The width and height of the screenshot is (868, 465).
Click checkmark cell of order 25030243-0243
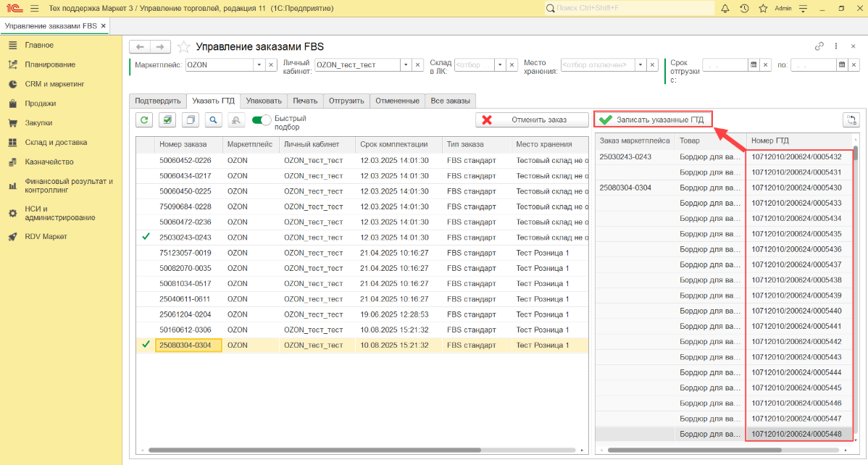tap(146, 237)
